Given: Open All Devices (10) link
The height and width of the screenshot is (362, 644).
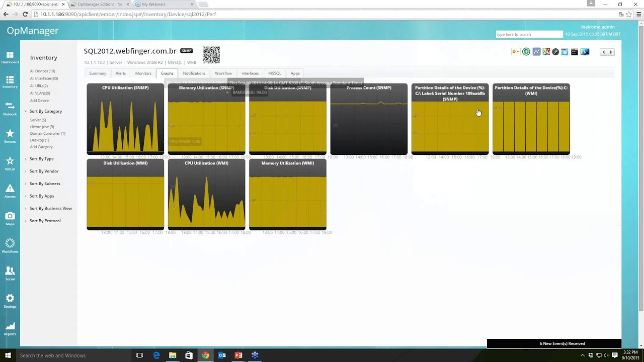Looking at the screenshot, I should tap(42, 71).
